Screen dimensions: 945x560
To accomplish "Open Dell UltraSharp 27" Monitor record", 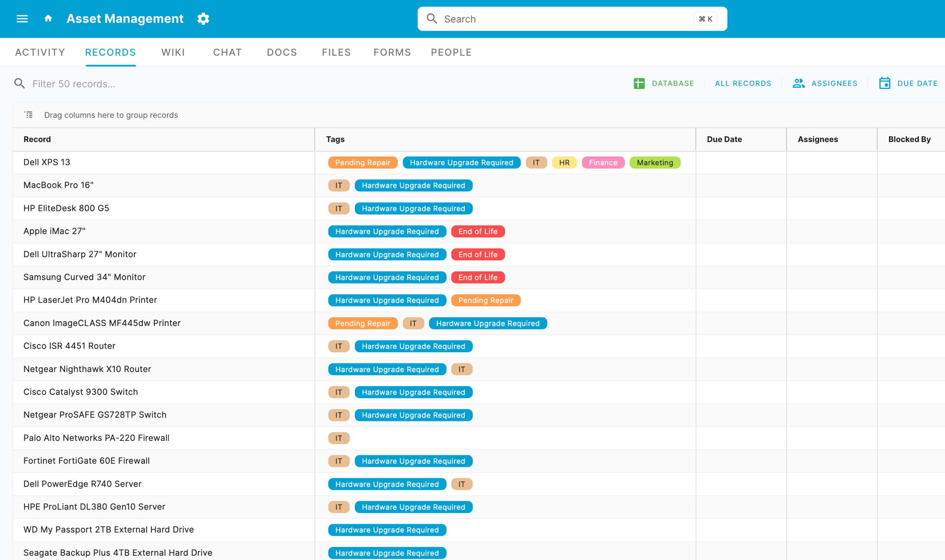I will pyautogui.click(x=80, y=254).
